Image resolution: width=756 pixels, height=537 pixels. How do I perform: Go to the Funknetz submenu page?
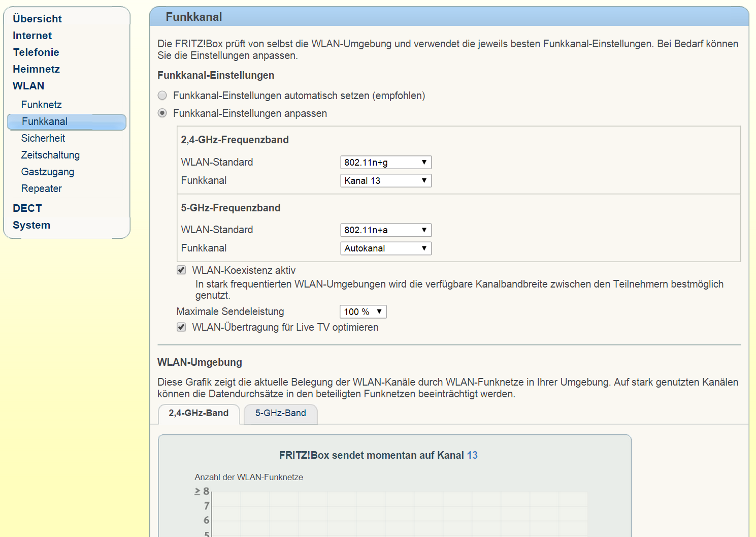(42, 105)
